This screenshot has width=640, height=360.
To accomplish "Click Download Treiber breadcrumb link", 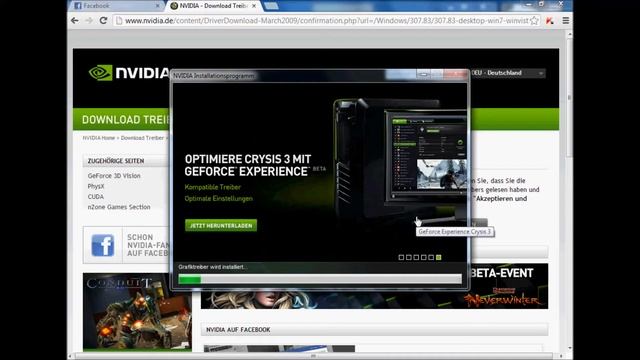I will pos(142,138).
